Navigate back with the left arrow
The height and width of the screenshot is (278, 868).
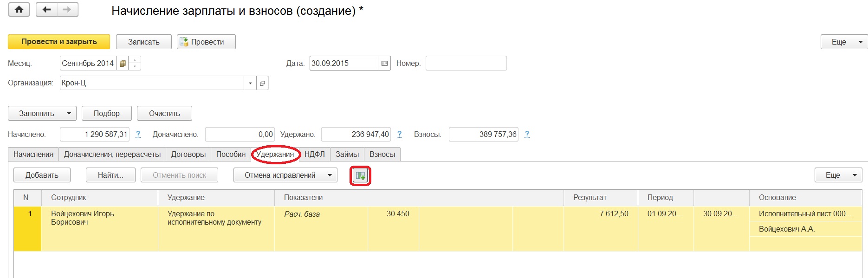[x=46, y=10]
